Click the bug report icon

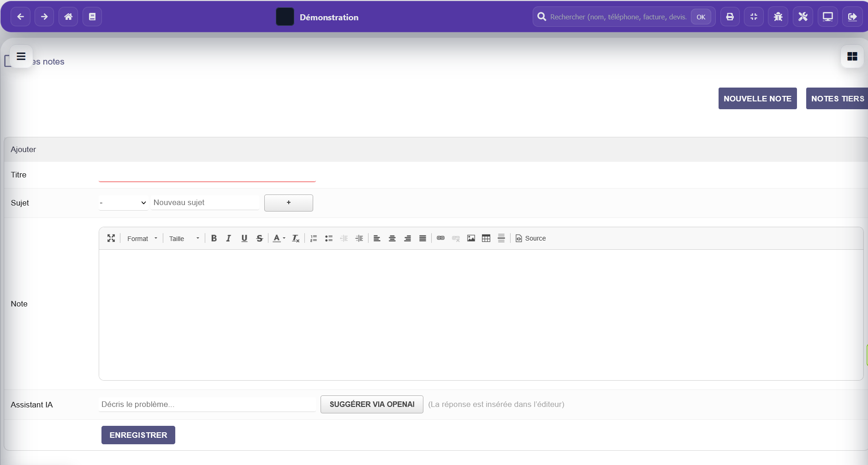click(778, 17)
